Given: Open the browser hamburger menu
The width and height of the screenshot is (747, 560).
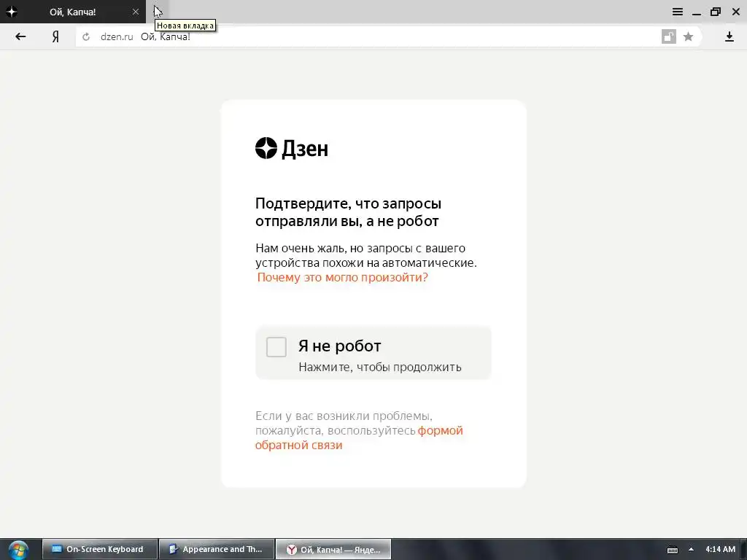Looking at the screenshot, I should coord(678,12).
